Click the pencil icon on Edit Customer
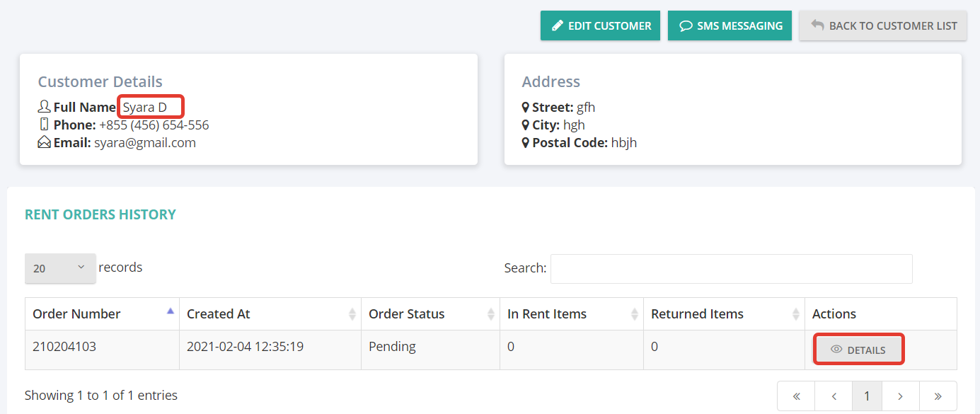This screenshot has height=414, width=980. (x=556, y=25)
